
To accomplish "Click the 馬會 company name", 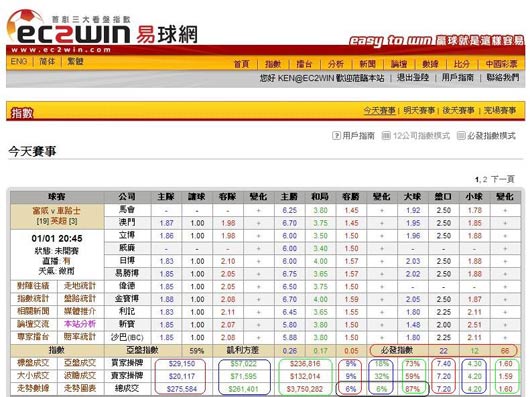I will pyautogui.click(x=127, y=210).
